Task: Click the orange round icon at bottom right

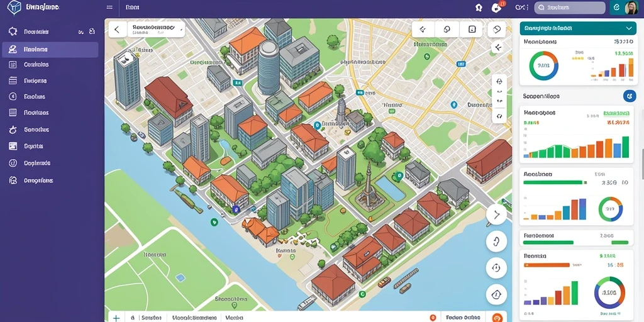Action: coord(497,318)
